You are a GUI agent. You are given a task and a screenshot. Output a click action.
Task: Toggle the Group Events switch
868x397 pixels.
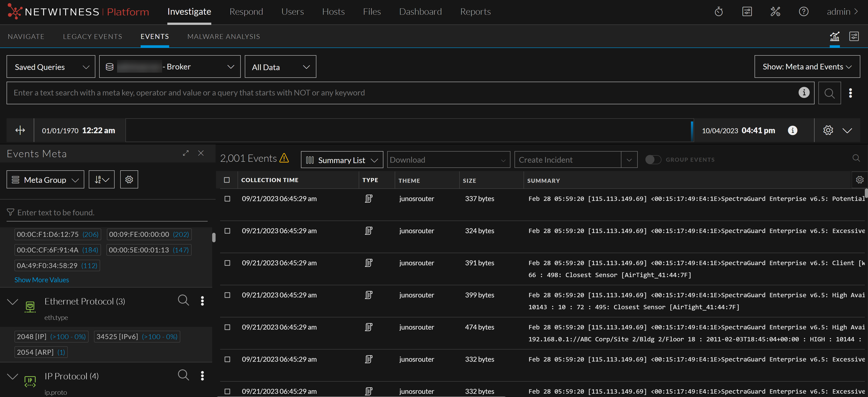point(653,160)
